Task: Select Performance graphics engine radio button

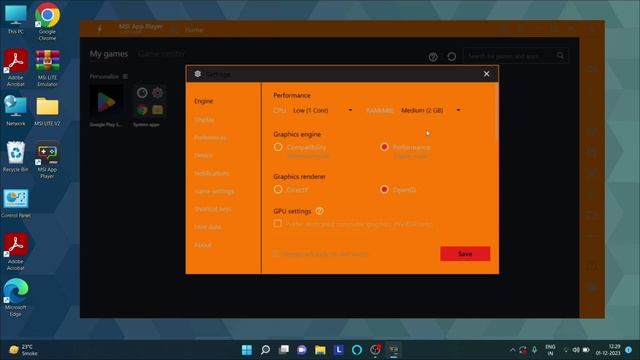Action: pos(384,147)
